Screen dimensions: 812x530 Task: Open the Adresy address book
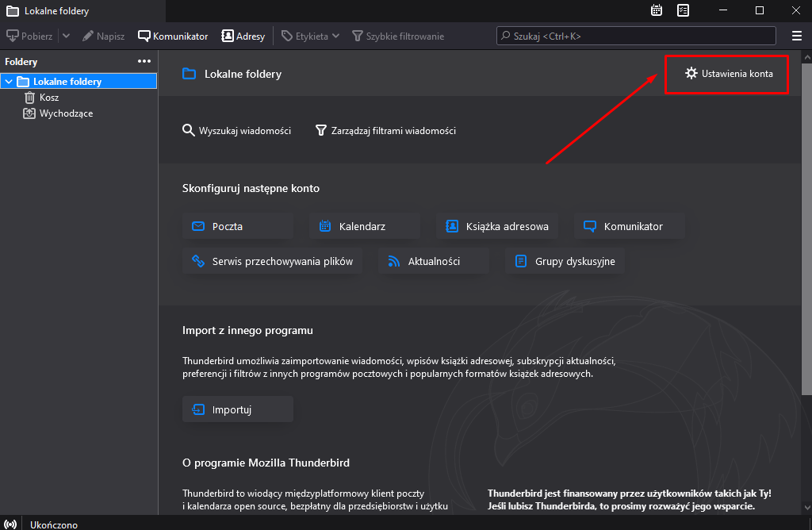point(243,36)
